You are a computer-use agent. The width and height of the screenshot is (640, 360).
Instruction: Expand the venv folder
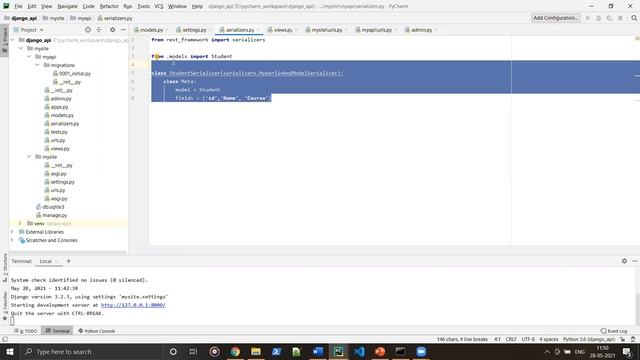(x=20, y=223)
